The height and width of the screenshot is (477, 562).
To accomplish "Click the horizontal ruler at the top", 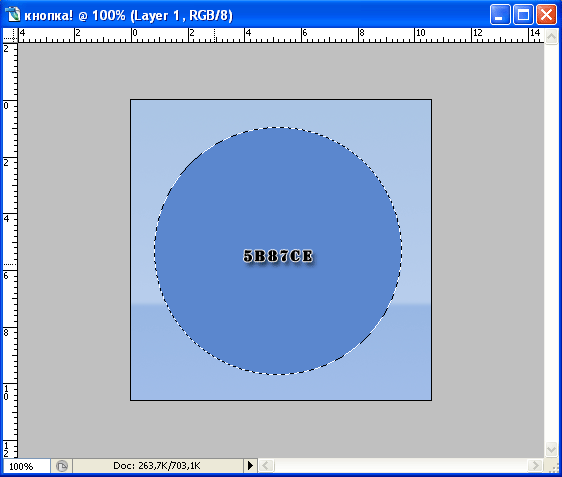I will coord(281,35).
